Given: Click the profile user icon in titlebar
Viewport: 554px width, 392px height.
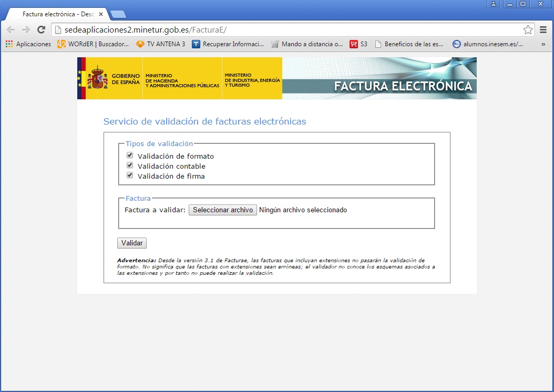Looking at the screenshot, I should (493, 4).
